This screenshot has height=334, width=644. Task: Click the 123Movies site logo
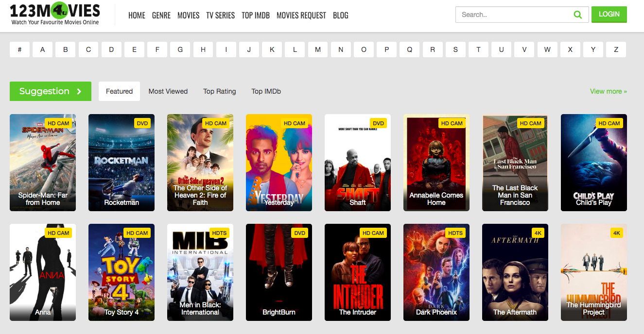coord(55,14)
